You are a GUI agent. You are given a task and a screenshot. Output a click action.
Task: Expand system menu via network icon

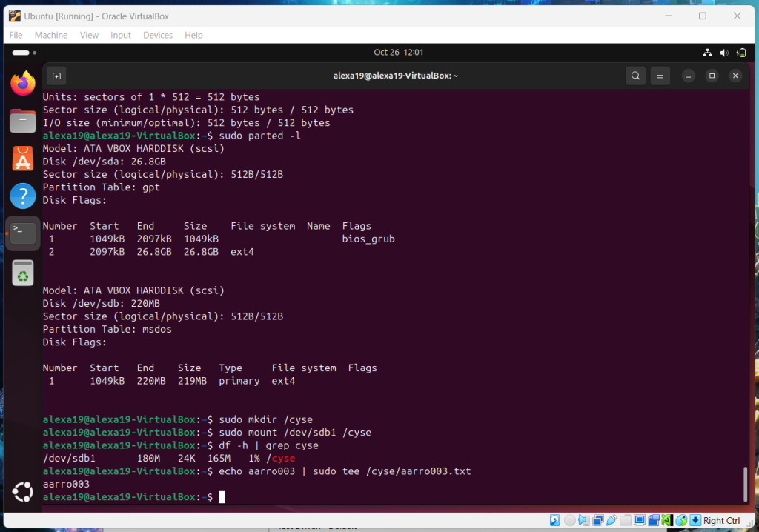pyautogui.click(x=706, y=53)
